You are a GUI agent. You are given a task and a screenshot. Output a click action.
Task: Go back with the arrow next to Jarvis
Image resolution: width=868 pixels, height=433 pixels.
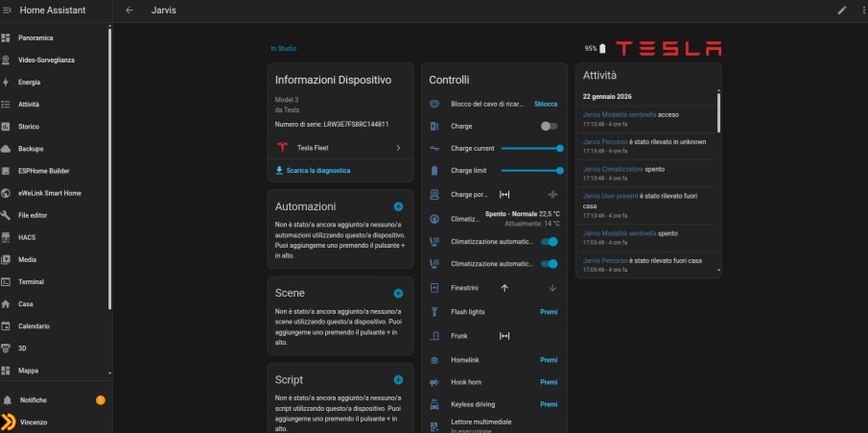(129, 10)
